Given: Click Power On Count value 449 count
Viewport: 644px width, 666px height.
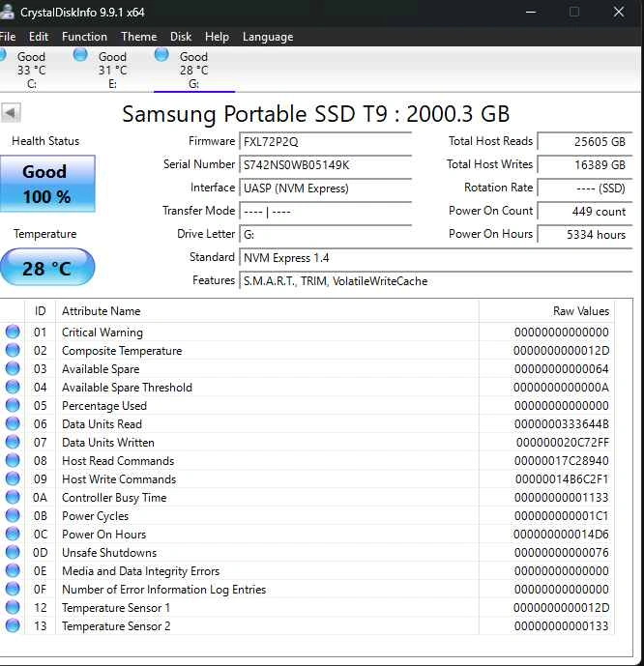Looking at the screenshot, I should (x=585, y=211).
